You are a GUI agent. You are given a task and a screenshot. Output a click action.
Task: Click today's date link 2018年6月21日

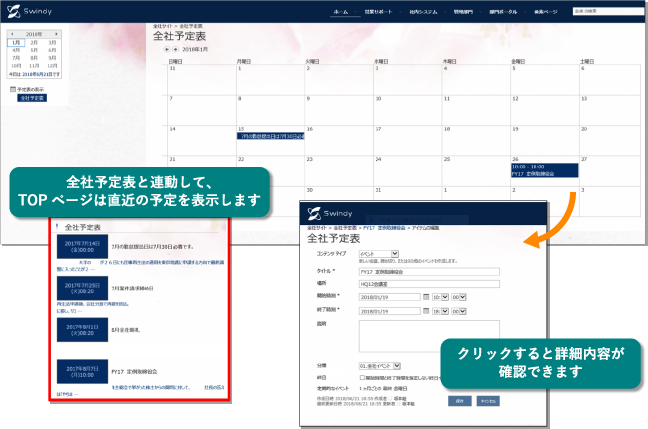coord(38,74)
